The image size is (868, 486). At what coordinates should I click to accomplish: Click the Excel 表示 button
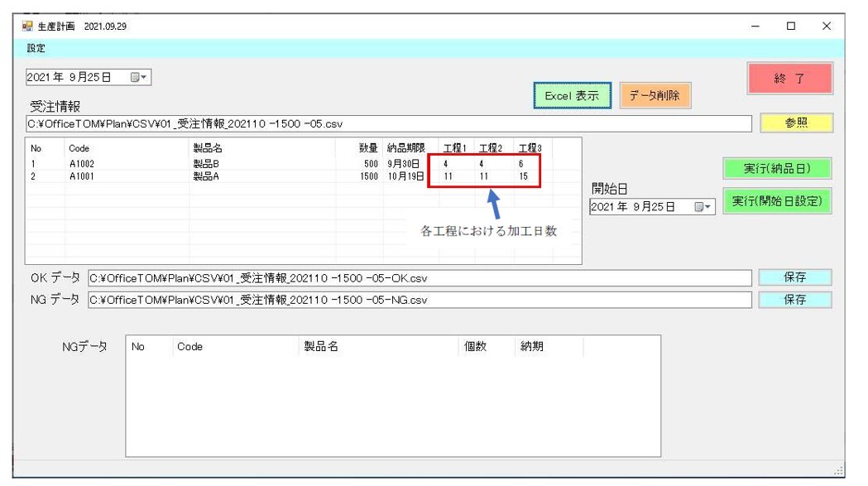pos(572,96)
